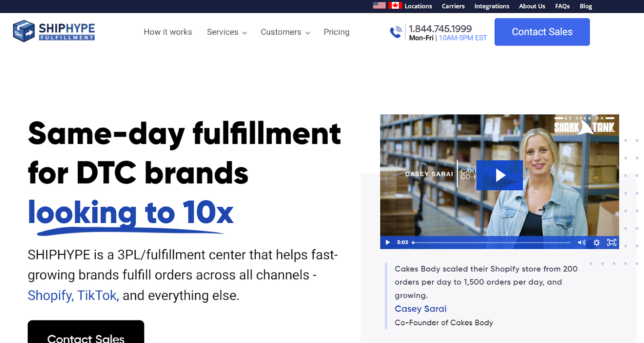
Task: Click the blue Contact Sales button in the header
Action: [x=542, y=32]
